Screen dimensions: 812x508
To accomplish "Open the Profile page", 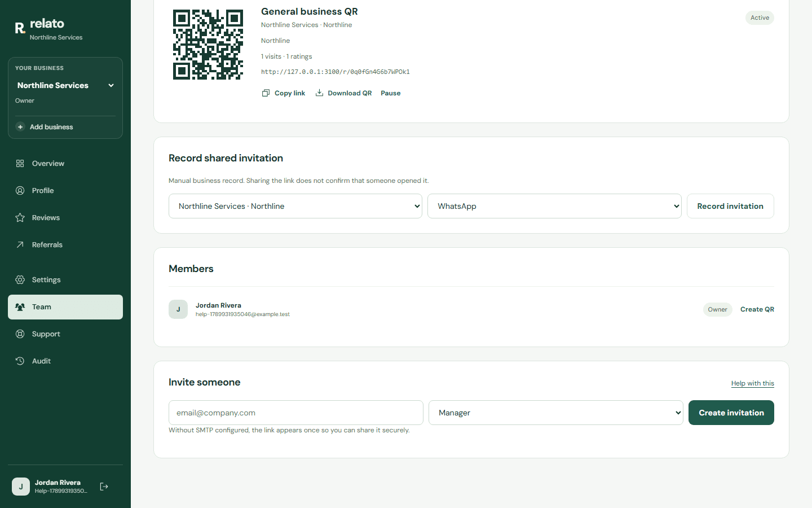I will pos(65,191).
